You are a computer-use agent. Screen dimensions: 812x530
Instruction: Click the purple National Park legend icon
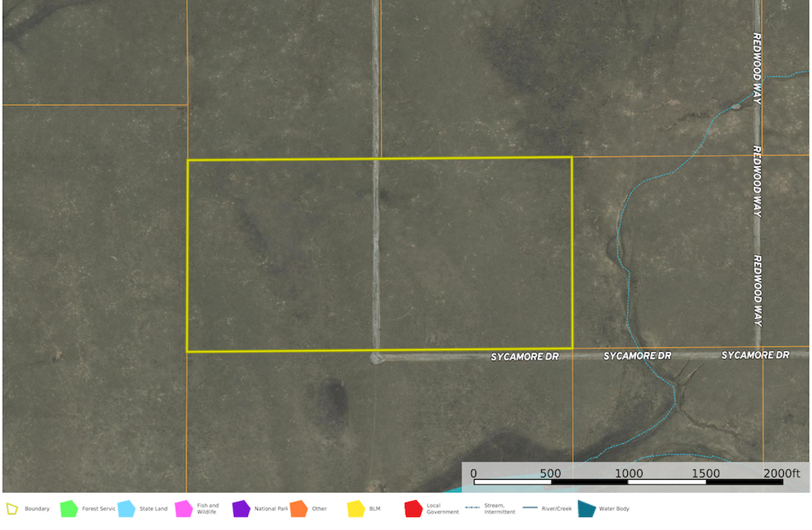coord(241,509)
